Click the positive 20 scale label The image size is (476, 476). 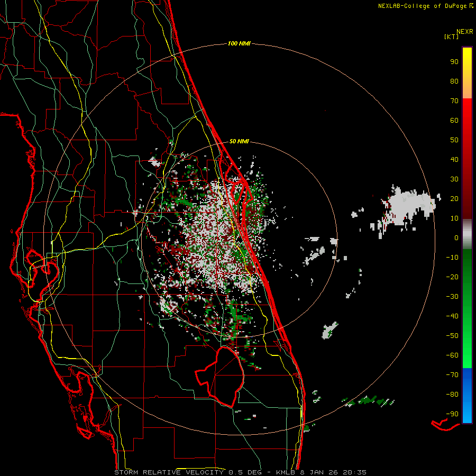click(x=454, y=198)
